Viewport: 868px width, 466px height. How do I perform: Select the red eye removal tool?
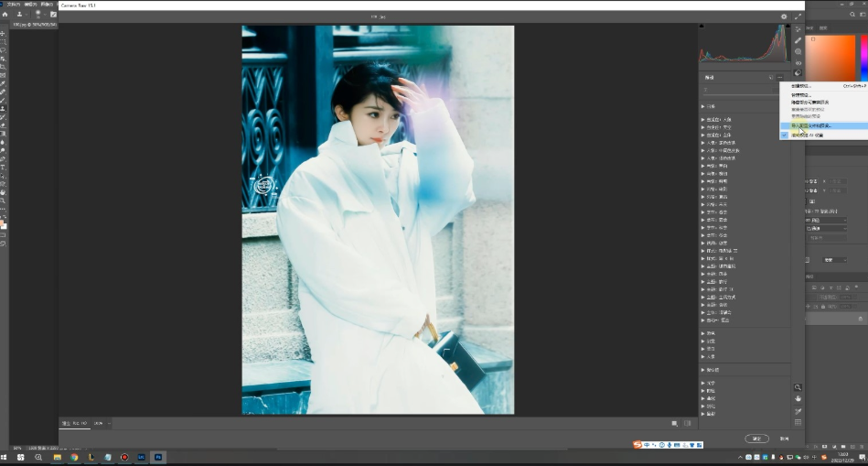coord(798,61)
